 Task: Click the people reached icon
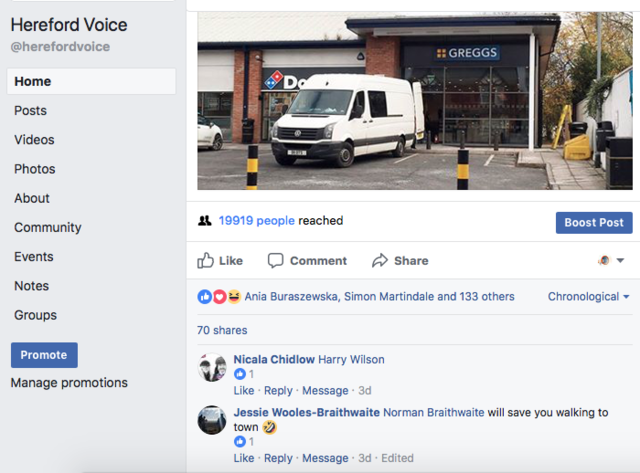pos(205,221)
